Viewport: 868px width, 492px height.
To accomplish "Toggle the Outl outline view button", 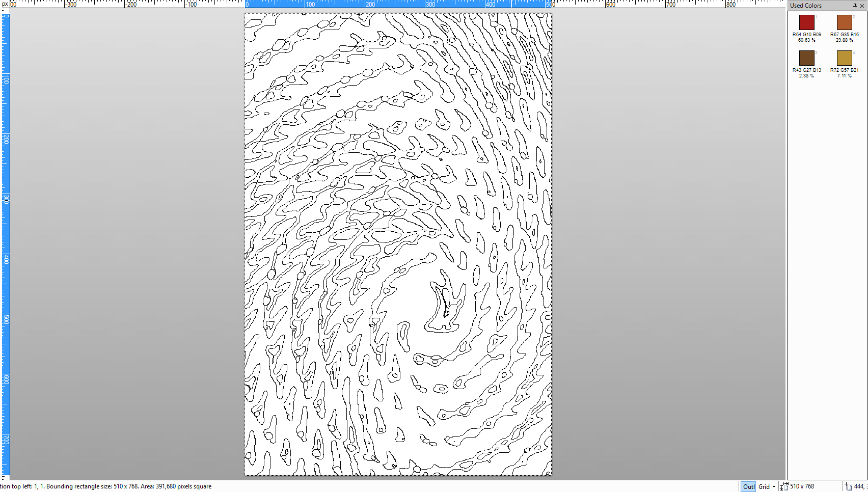I will tap(748, 486).
